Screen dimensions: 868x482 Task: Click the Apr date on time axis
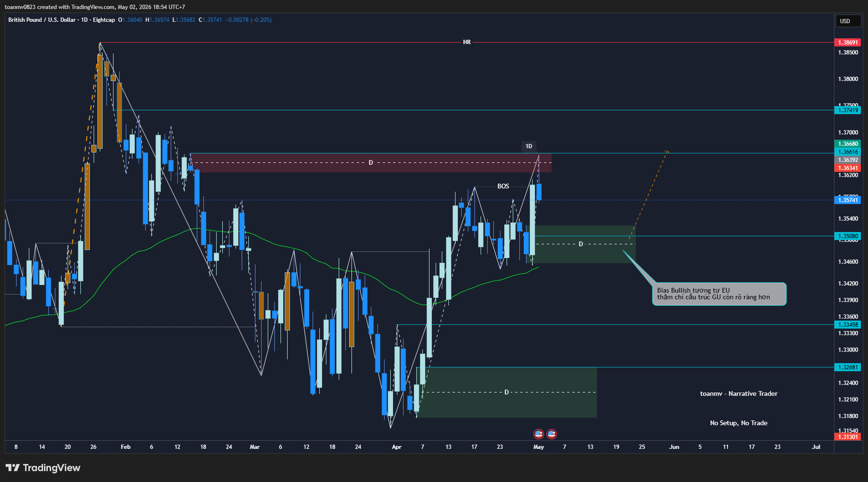(396, 447)
